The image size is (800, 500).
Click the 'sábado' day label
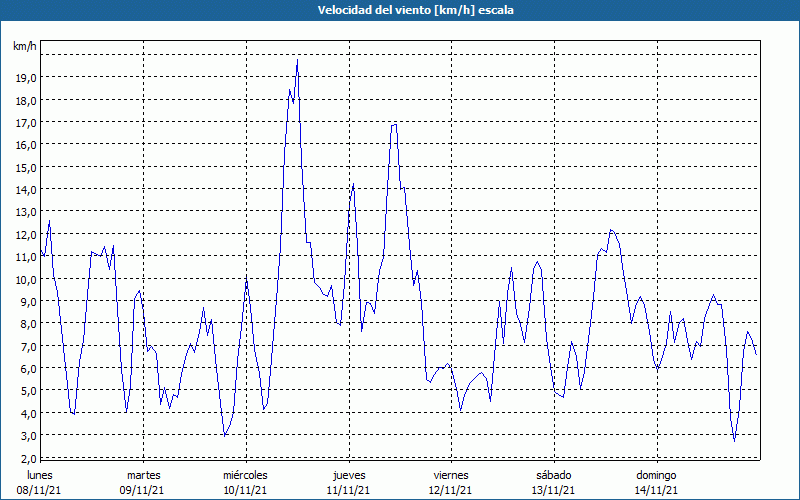coord(554,475)
